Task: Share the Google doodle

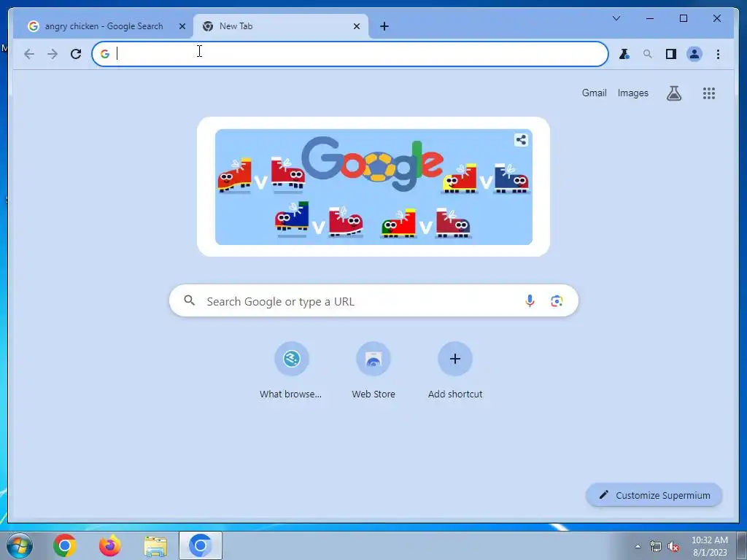Action: [x=521, y=140]
